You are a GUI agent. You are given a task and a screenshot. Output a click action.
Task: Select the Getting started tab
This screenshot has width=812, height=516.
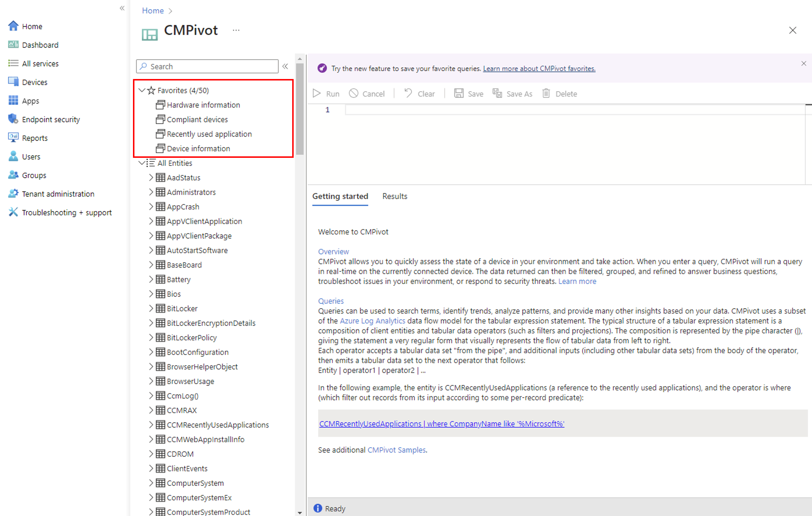340,196
